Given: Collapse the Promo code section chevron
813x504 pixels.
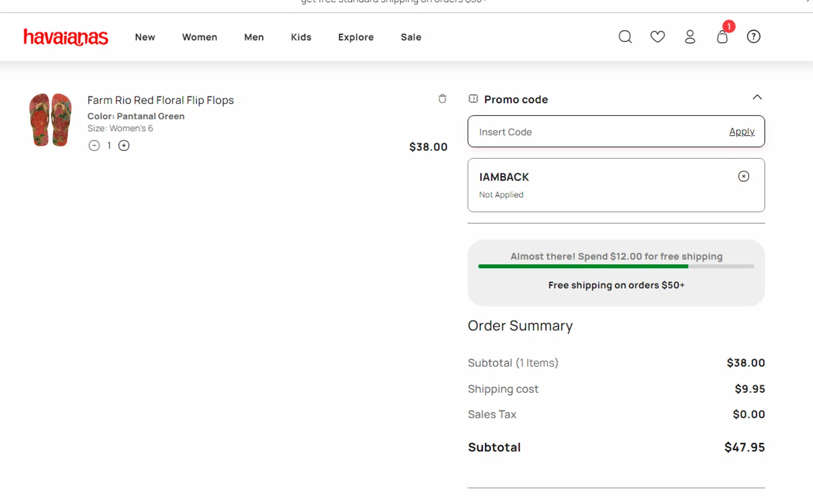Looking at the screenshot, I should pos(757,98).
